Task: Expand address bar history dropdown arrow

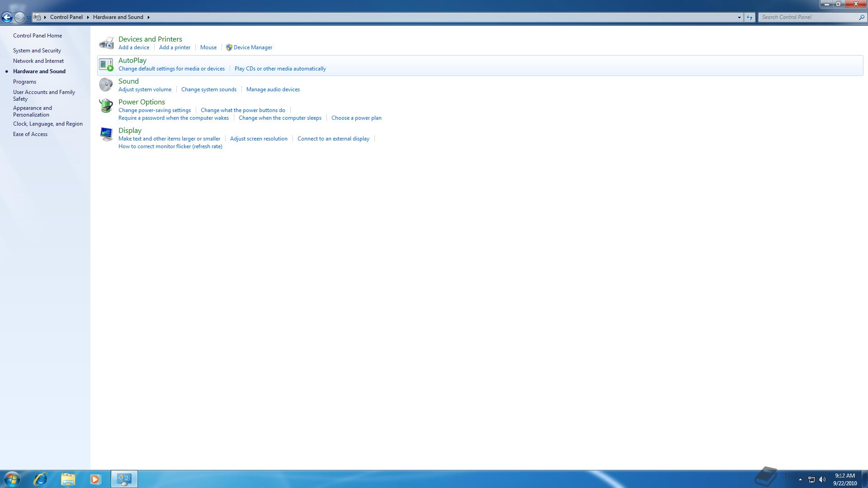Action: [739, 17]
